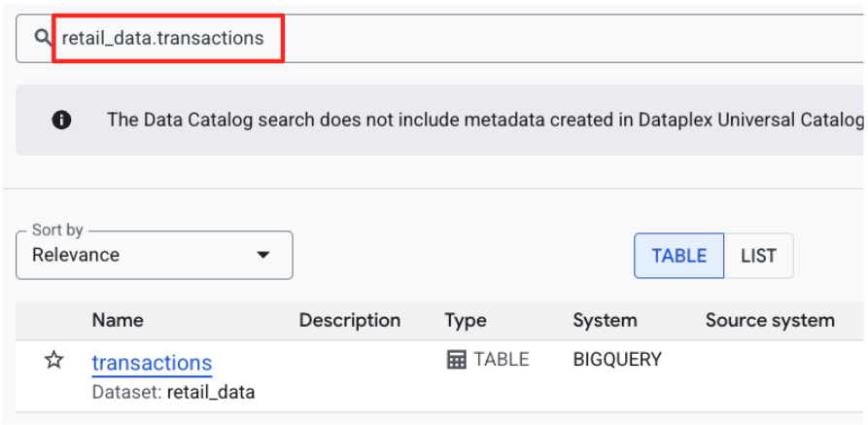
Task: Click the info icon in the banner
Action: pyautogui.click(x=61, y=120)
